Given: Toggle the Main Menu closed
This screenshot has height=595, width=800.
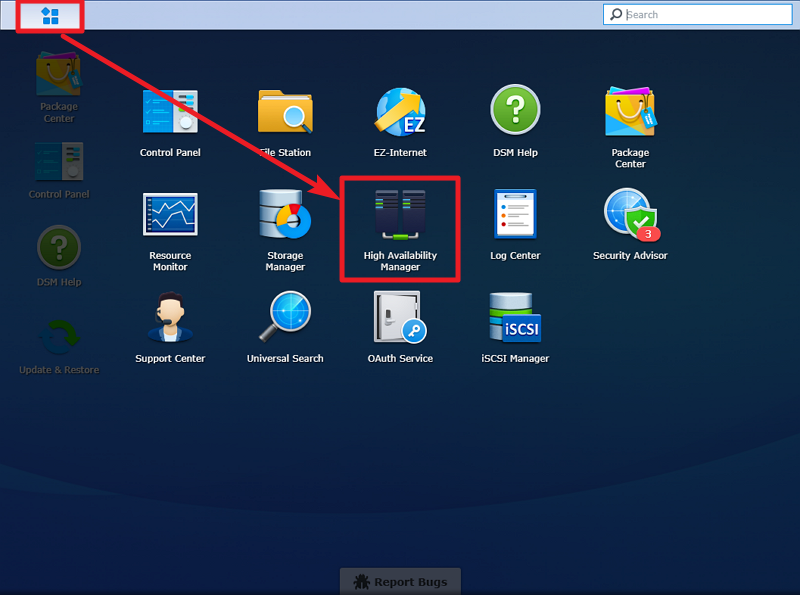Looking at the screenshot, I should coord(49,15).
